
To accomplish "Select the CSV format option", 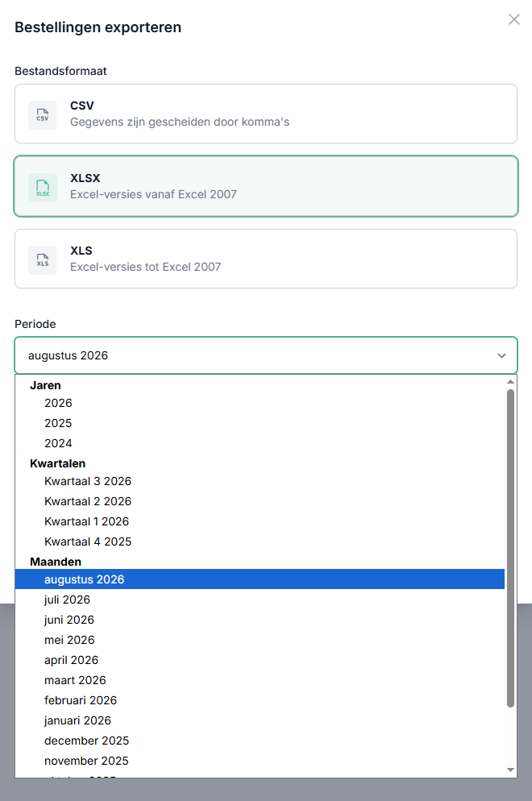I will coord(266,114).
